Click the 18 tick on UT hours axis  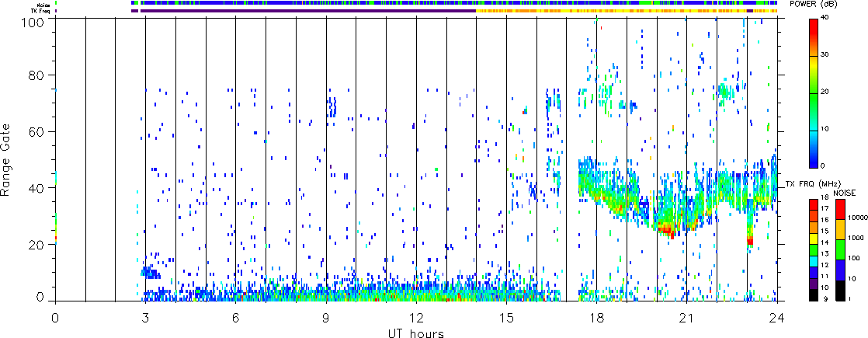pos(597,318)
